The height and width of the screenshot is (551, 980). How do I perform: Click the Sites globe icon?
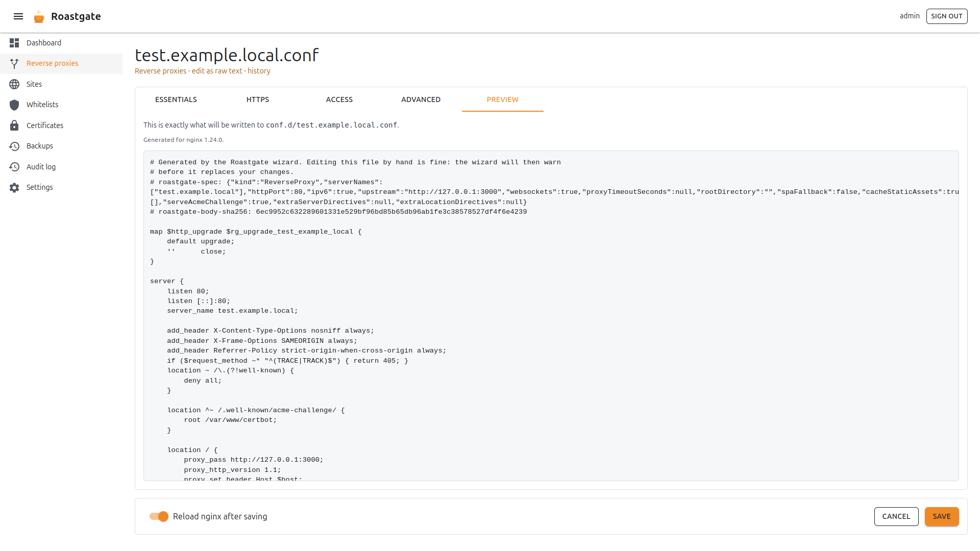(14, 84)
